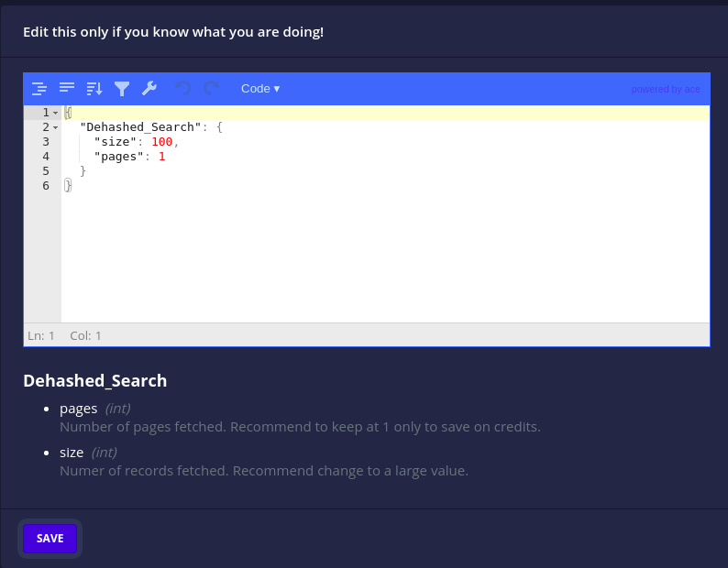Screen dimensions: 728x568
Task: Click line number 3 in gutter
Action: click(46, 142)
